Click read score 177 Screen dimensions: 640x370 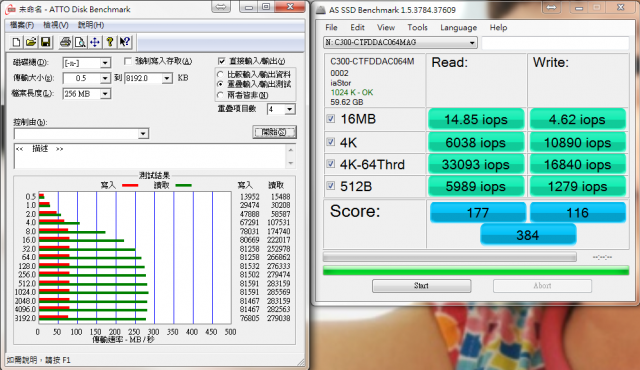478,213
